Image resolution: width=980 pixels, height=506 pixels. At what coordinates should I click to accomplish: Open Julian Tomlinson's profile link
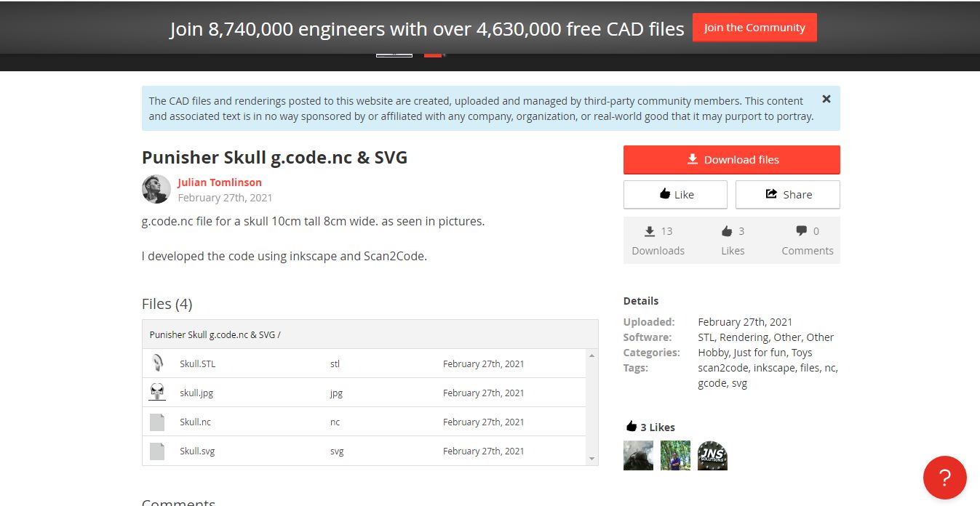click(x=220, y=182)
